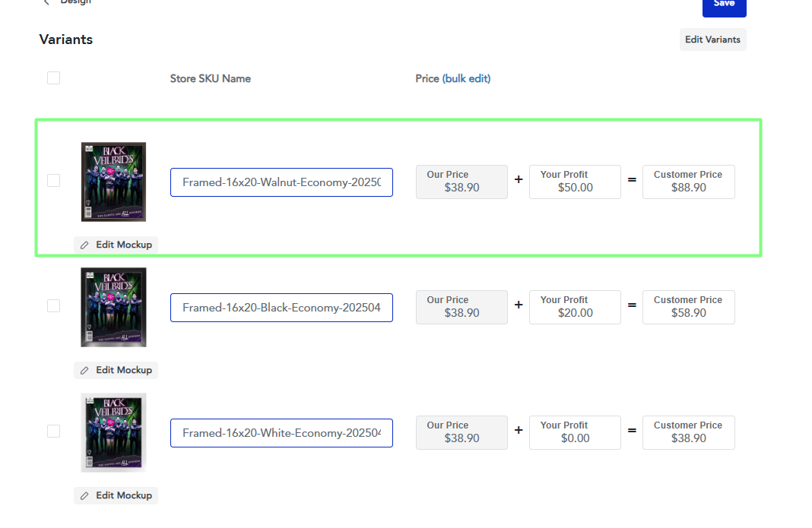The height and width of the screenshot is (528, 812).
Task: Click the White-Economy SKU name field
Action: click(281, 433)
